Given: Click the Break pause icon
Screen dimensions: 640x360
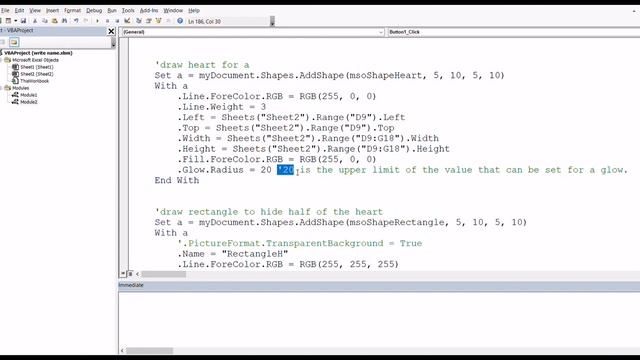Looking at the screenshot, I should (x=107, y=21).
